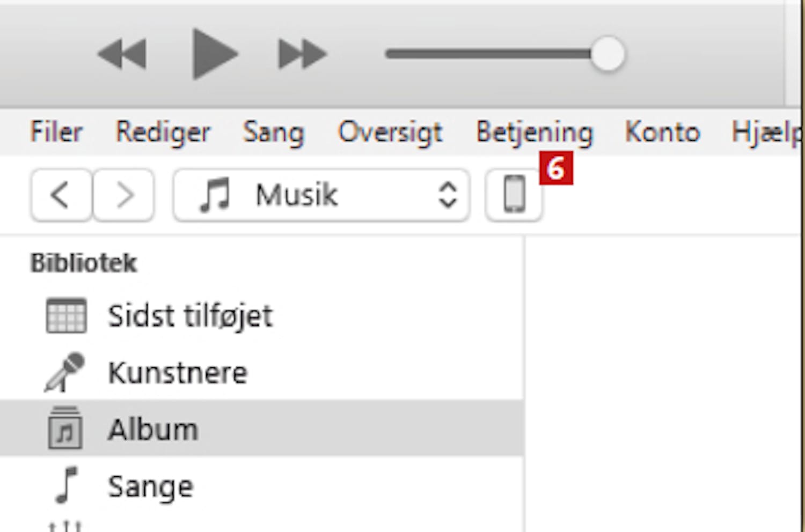Open the Sang menu
Image resolution: width=805 pixels, height=532 pixels.
click(273, 132)
